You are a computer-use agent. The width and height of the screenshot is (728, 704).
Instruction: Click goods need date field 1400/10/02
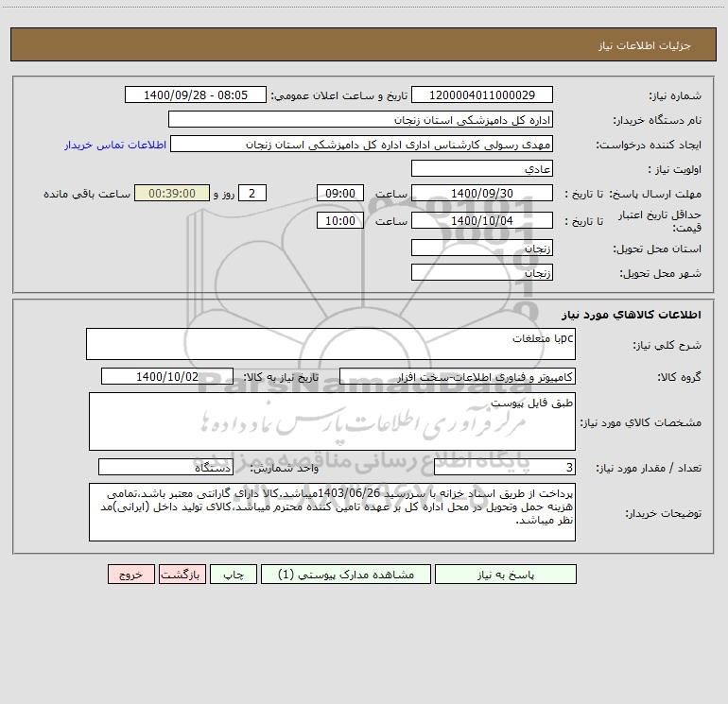167,376
